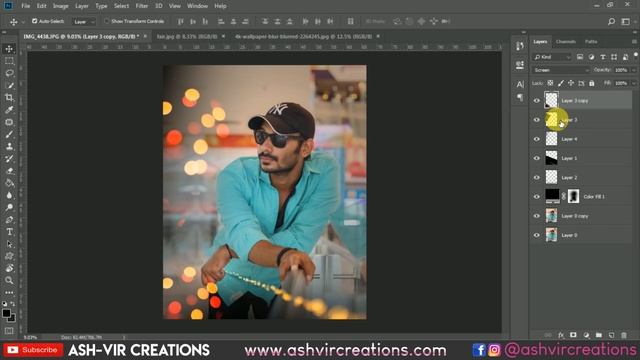
Task: Click the foreground color swatch
Action: tap(6, 313)
